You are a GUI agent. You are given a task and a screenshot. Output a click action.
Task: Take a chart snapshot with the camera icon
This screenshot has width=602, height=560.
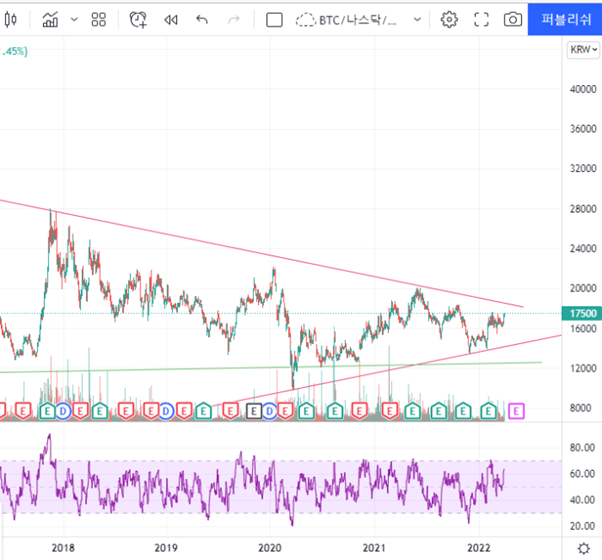click(x=512, y=19)
